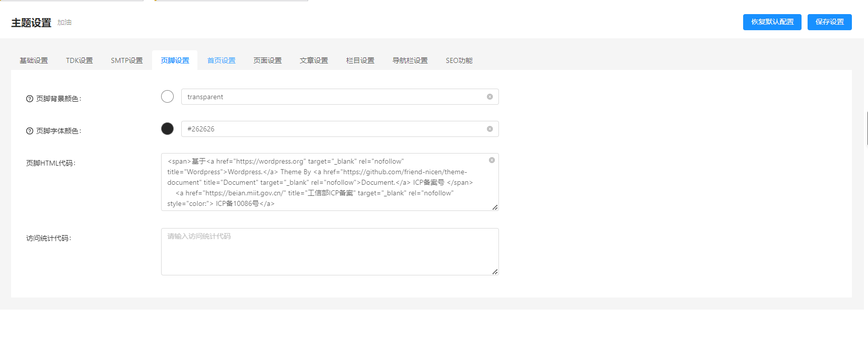868x364 pixels.
Task: Go to SMTP设置 tab
Action: tap(127, 60)
